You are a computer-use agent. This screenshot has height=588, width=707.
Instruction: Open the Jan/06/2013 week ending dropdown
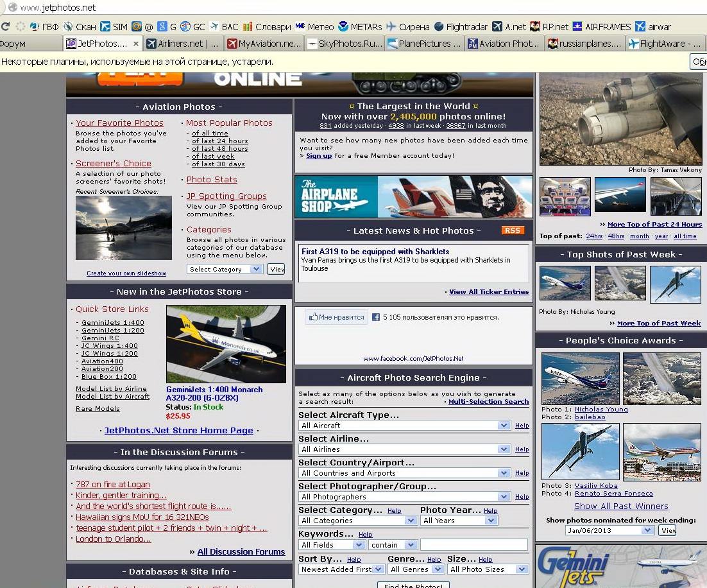(x=609, y=530)
